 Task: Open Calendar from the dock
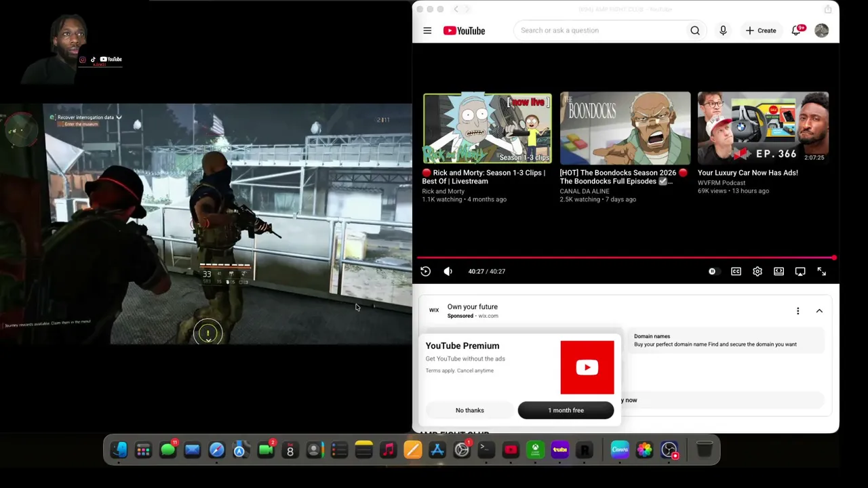click(290, 449)
